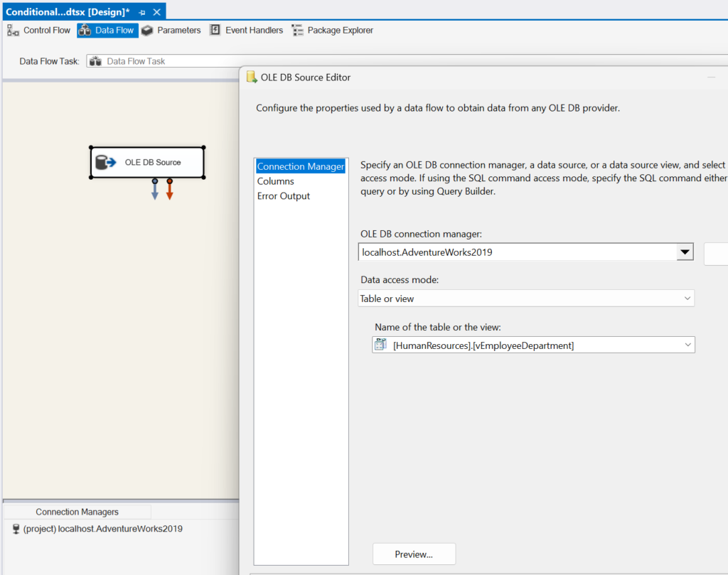Switch to the Data Flow tab
The image size is (728, 575).
tap(107, 31)
